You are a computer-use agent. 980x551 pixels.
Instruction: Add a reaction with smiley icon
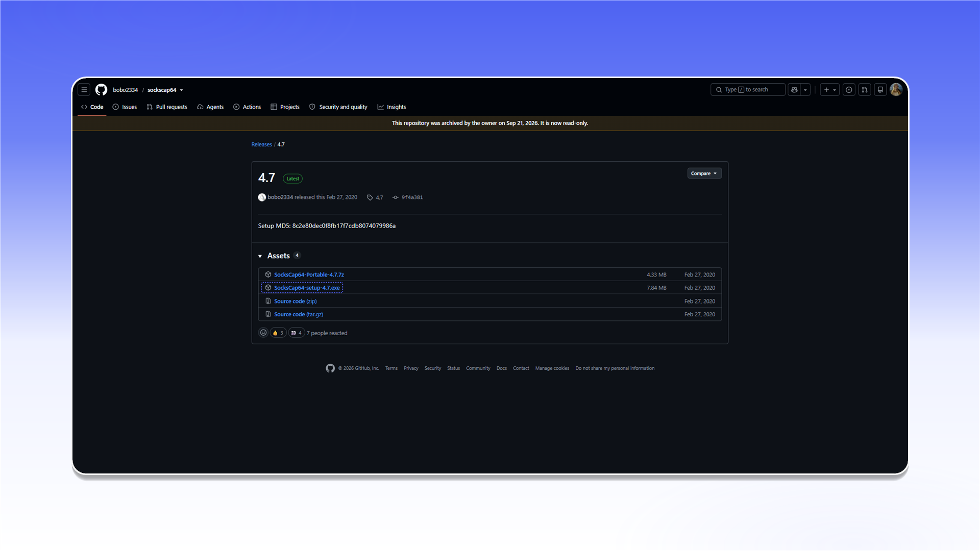click(x=263, y=333)
